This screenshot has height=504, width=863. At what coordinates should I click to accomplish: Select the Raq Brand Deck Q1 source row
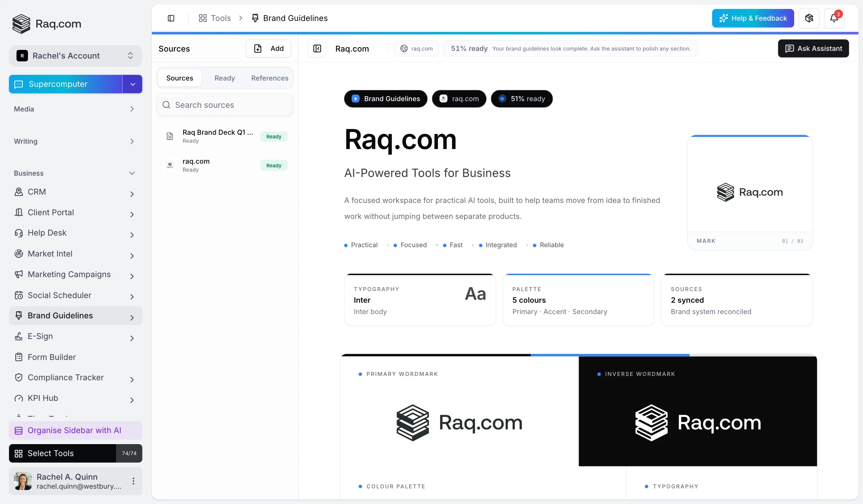(x=225, y=136)
